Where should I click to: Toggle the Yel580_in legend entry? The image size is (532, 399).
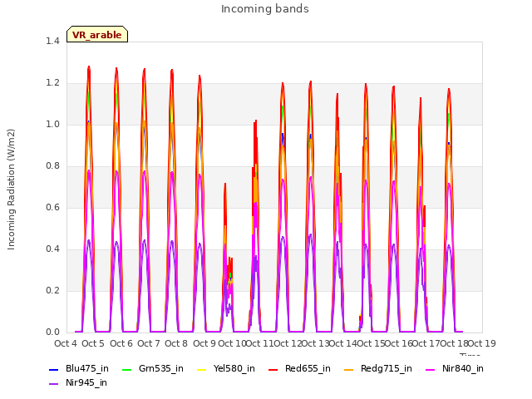[226, 368]
